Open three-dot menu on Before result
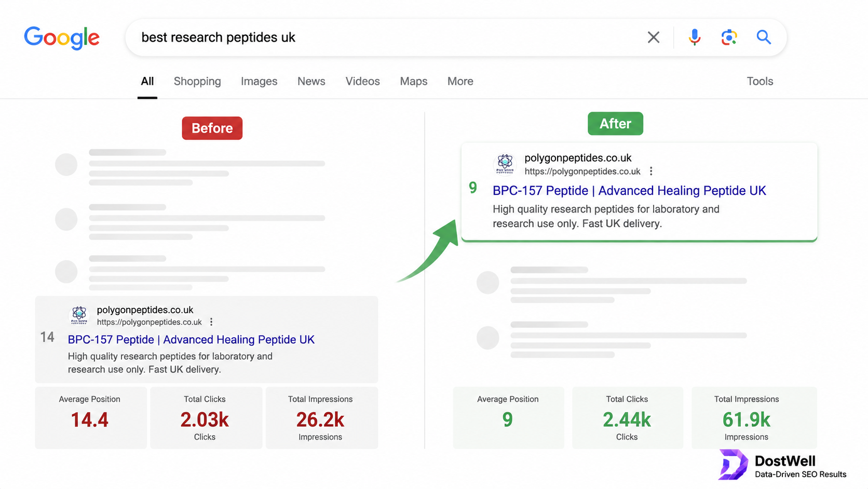Image resolution: width=868 pixels, height=489 pixels. (x=211, y=322)
